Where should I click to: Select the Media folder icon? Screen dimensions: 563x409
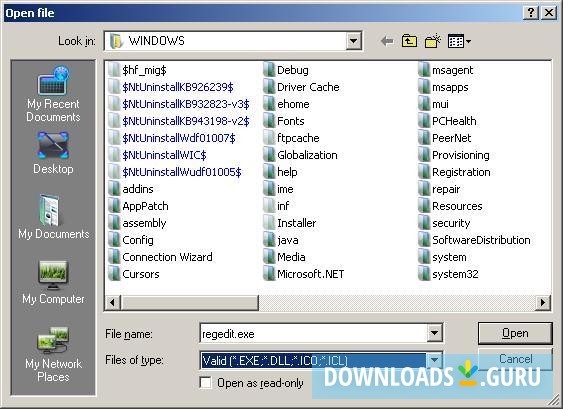point(269,257)
